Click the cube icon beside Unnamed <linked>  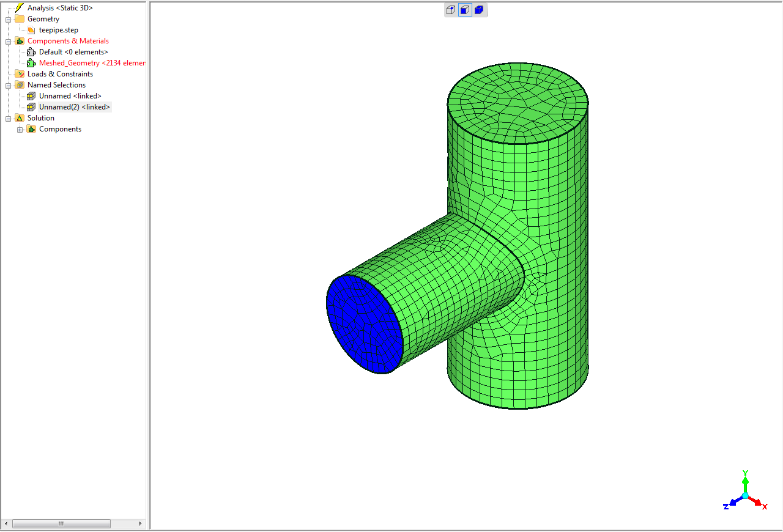pos(31,96)
